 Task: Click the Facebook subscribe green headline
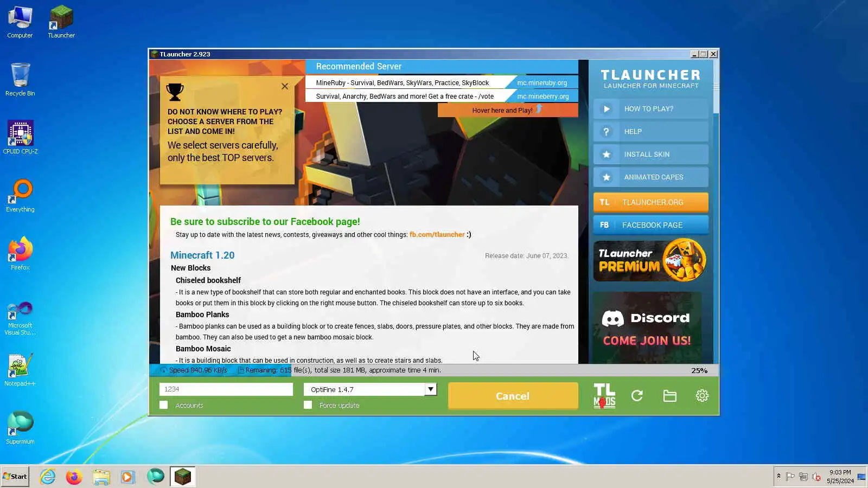click(x=265, y=222)
